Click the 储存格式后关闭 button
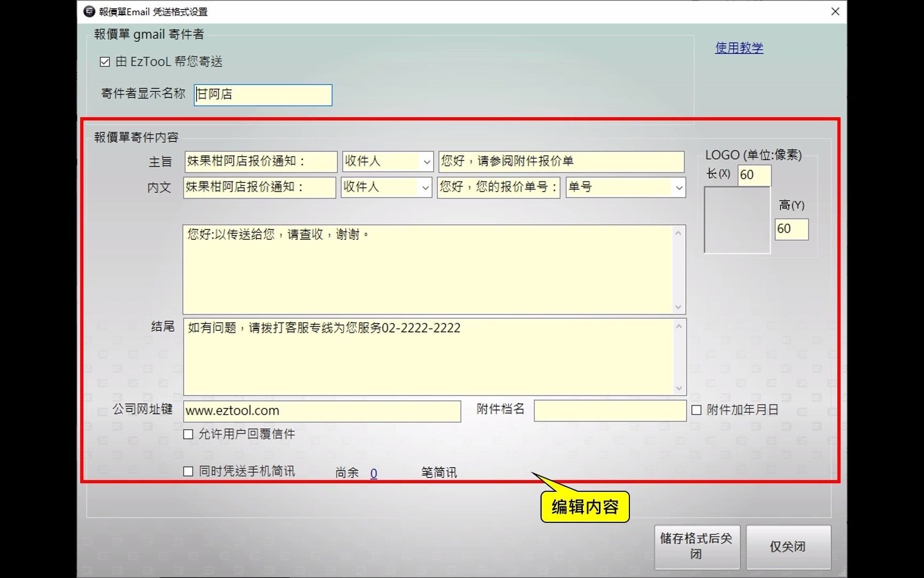 coord(697,547)
